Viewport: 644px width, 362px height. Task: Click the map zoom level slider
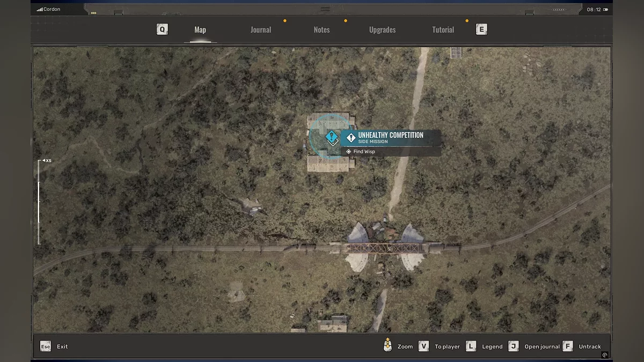(x=39, y=201)
